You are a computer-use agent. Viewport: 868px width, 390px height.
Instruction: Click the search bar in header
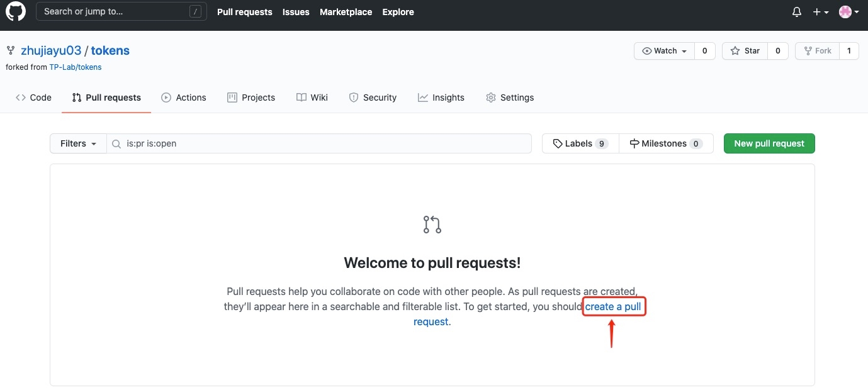[x=121, y=12]
